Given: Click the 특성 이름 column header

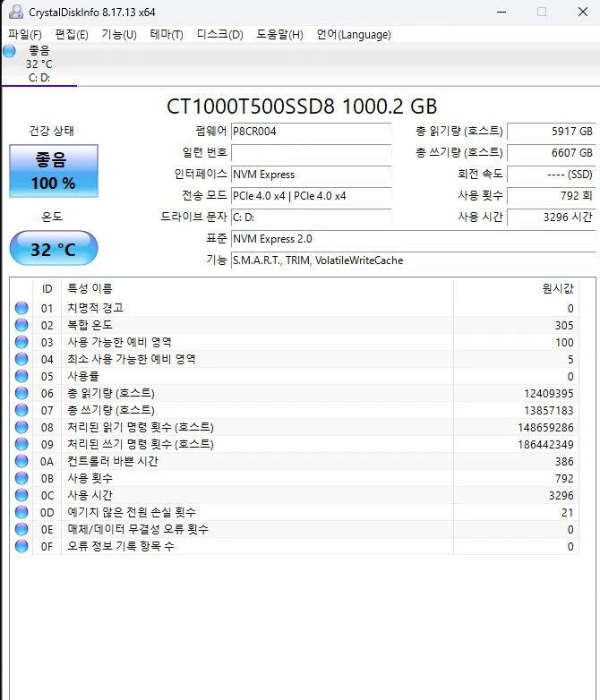Looking at the screenshot, I should coord(257,289).
